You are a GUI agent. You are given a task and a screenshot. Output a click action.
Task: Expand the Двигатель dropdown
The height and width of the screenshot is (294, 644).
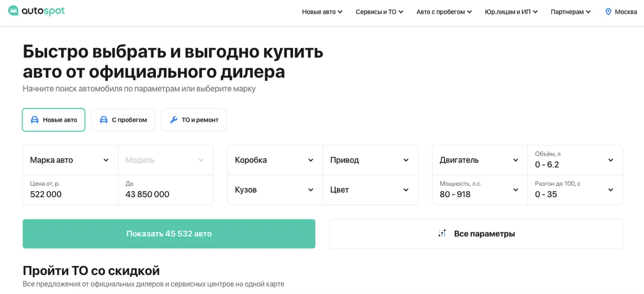[x=479, y=160]
